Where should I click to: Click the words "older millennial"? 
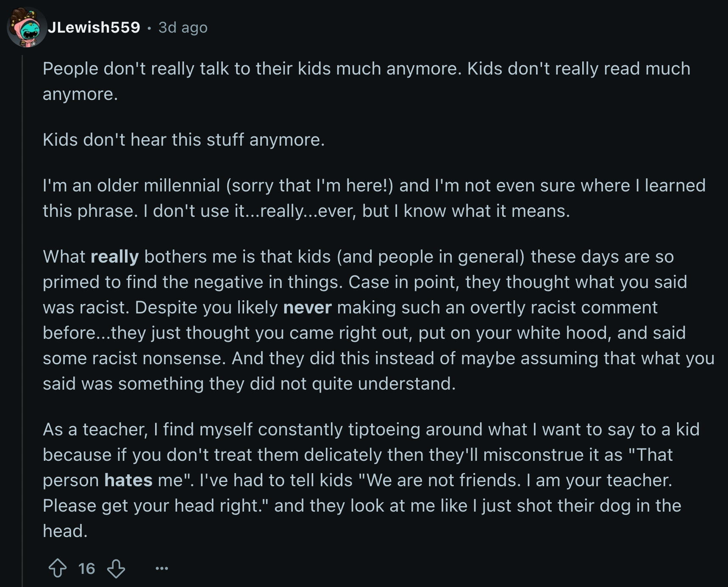point(158,186)
